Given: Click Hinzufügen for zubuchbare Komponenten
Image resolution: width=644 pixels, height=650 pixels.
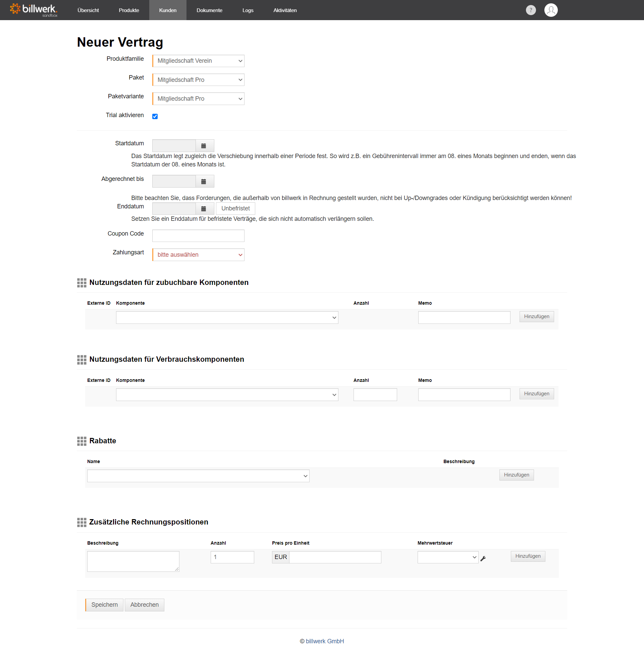Looking at the screenshot, I should point(537,316).
